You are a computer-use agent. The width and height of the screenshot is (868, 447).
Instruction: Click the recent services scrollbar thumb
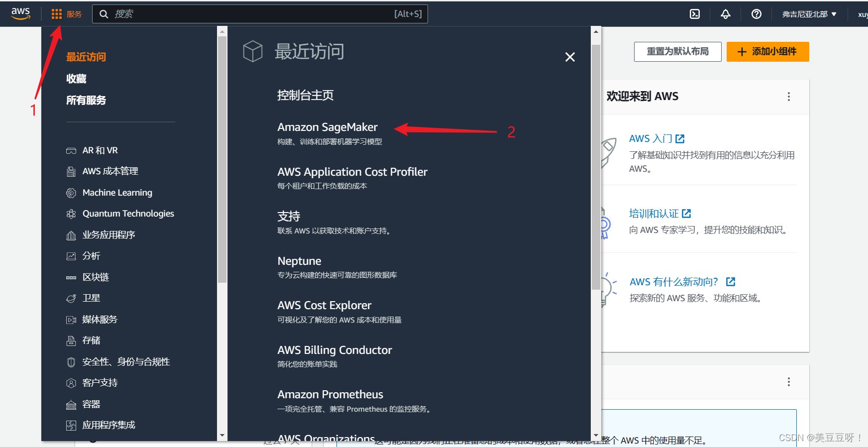click(596, 167)
